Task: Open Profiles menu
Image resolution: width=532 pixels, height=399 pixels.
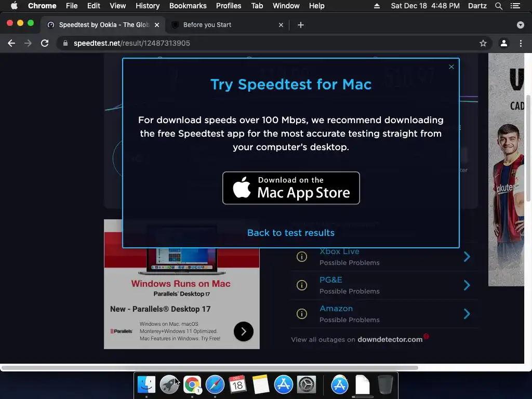Action: (229, 6)
